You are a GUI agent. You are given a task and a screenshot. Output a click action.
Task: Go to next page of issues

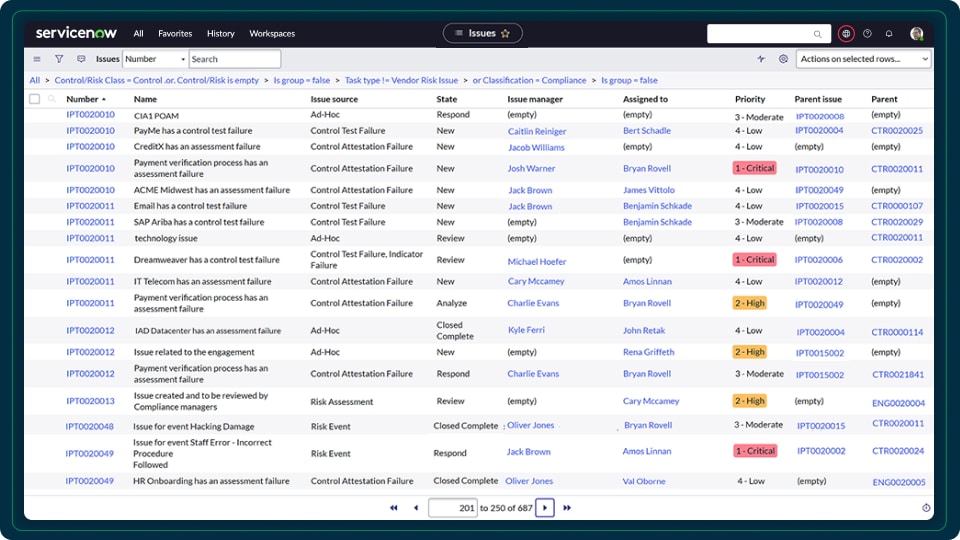tap(544, 508)
